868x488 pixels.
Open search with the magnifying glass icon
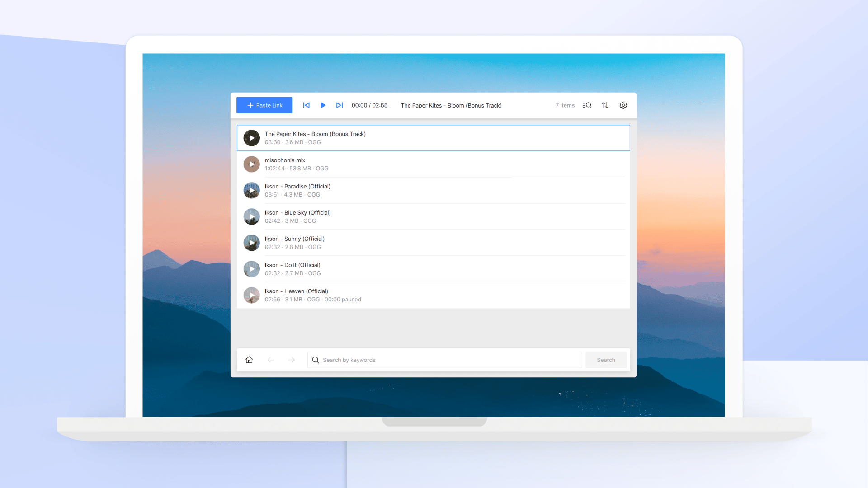(x=587, y=105)
